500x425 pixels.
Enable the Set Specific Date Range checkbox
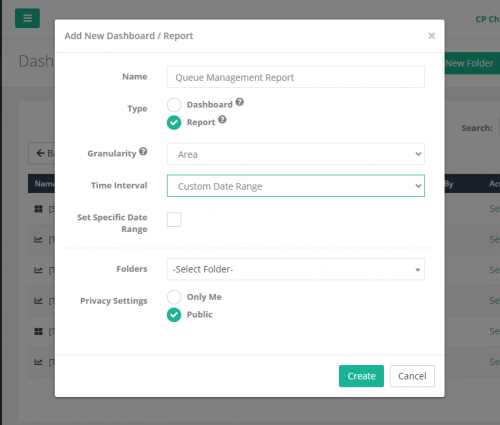point(174,220)
